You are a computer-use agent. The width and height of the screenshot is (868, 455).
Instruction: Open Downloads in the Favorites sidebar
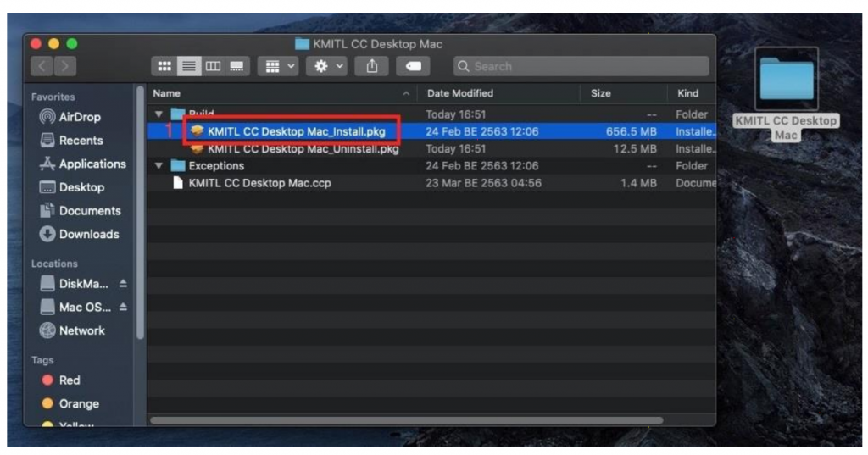tap(88, 235)
